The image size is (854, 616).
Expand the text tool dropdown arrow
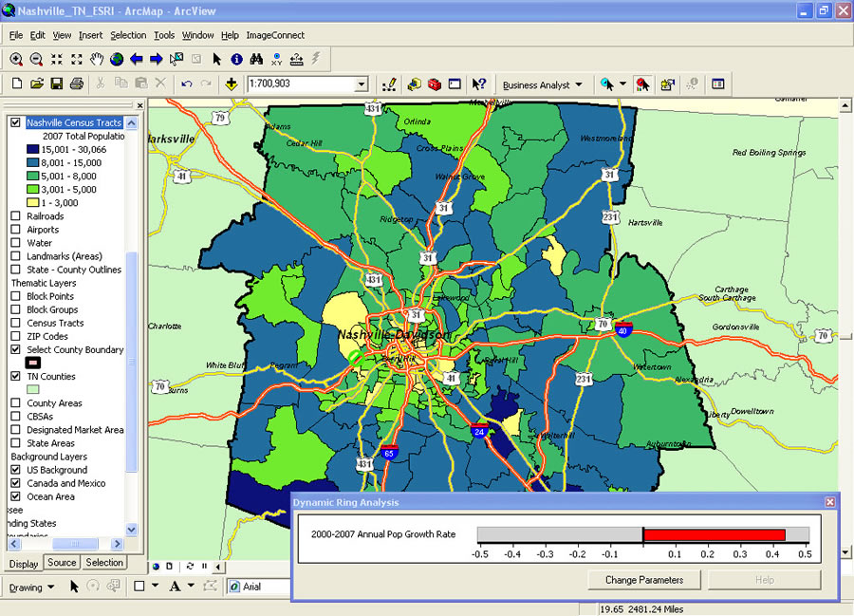point(191,586)
